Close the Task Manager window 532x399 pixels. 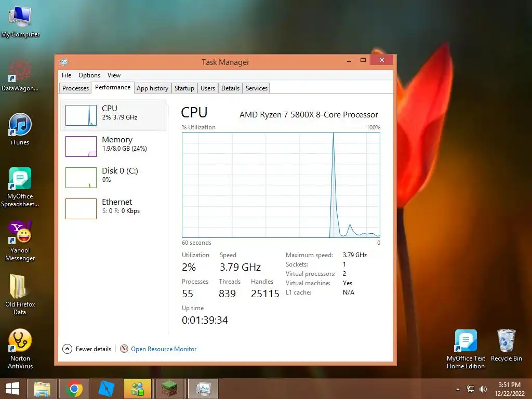pos(382,60)
